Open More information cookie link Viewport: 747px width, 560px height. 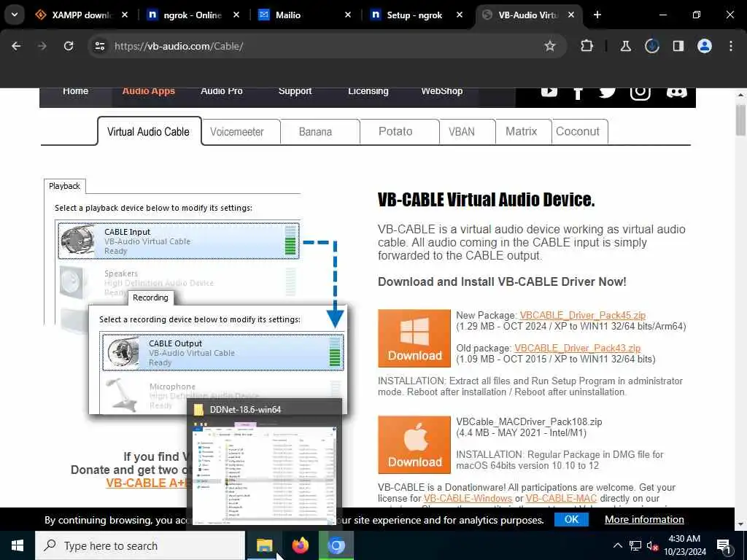pyautogui.click(x=644, y=519)
